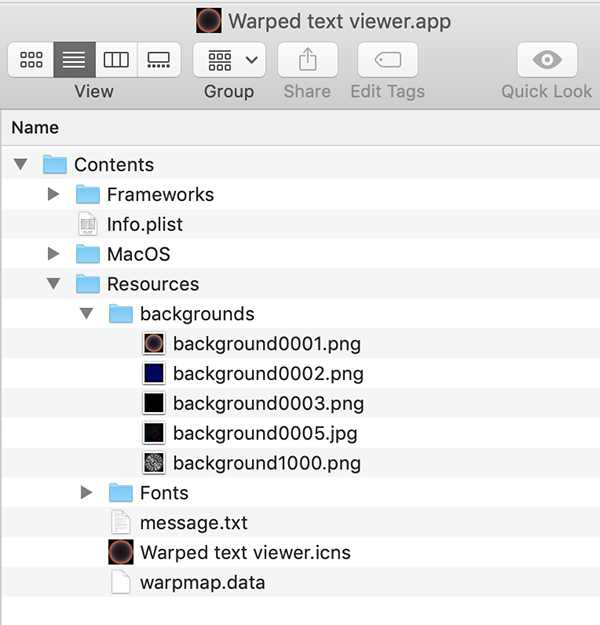Click the Share toolbar icon
The width and height of the screenshot is (600, 625).
pyautogui.click(x=308, y=60)
